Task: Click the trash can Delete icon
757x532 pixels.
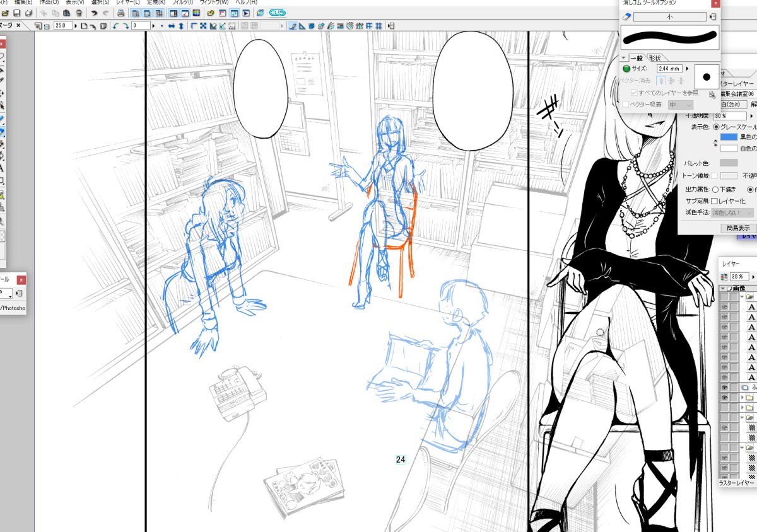Action: (78, 13)
